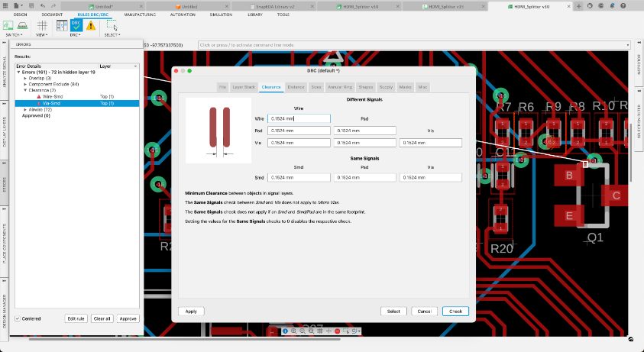Click the grid View icon
The height and width of the screenshot is (352, 644).
(x=41, y=25)
